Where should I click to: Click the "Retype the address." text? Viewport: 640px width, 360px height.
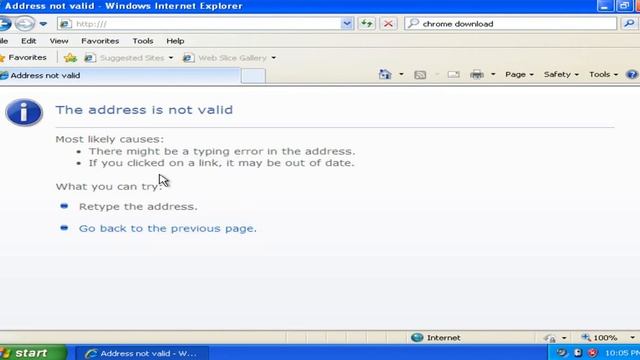pyautogui.click(x=138, y=207)
